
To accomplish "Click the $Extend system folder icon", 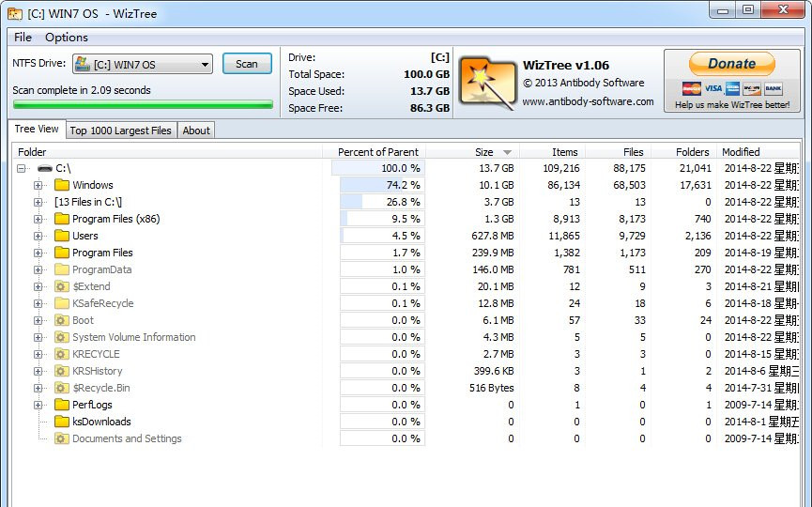I will pos(62,286).
